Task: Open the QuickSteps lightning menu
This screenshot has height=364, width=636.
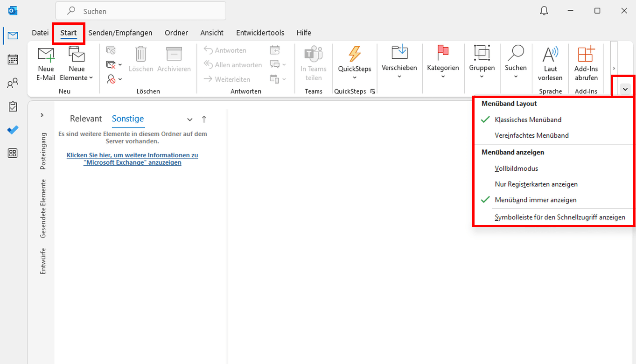Action: coord(355,63)
